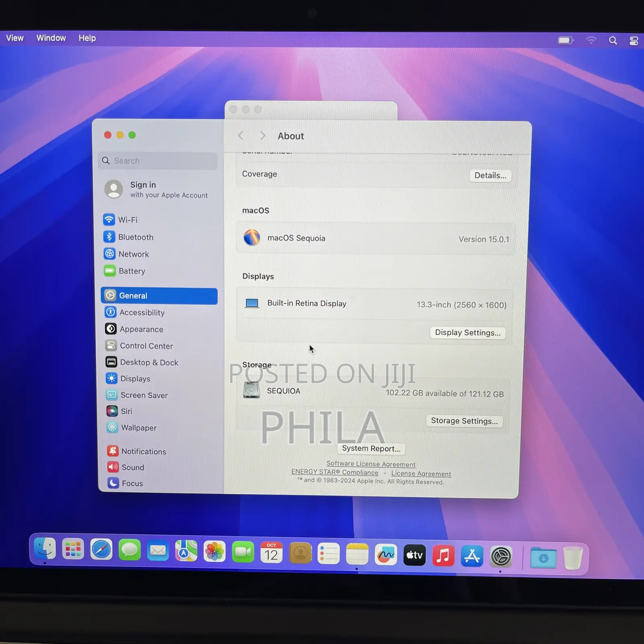Click the SEQUIOA storage disk icon

[252, 390]
